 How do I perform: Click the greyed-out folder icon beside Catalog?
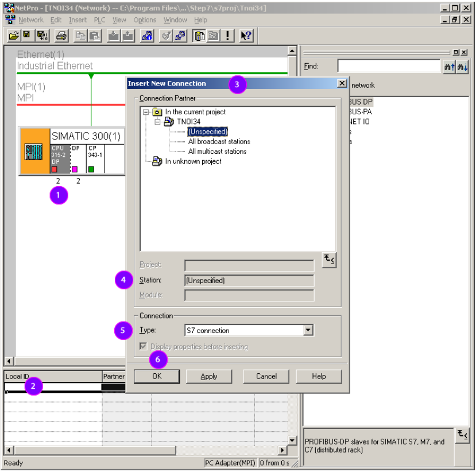pos(213,36)
